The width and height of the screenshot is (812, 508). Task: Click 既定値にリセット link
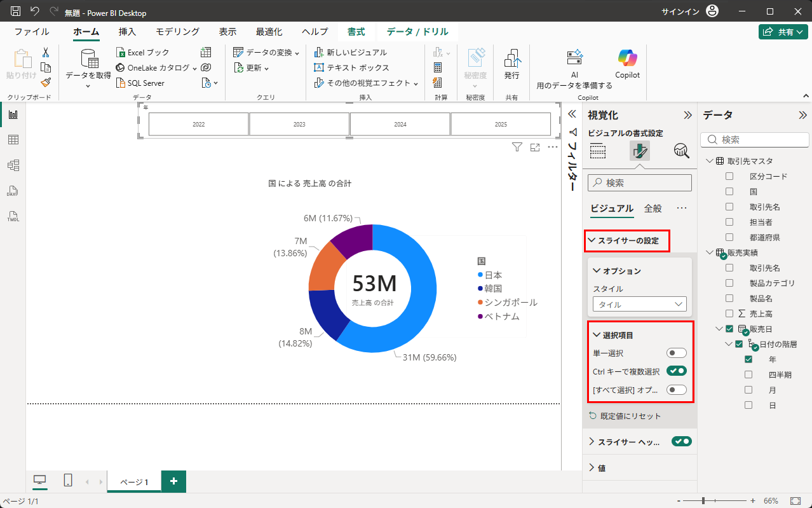[x=625, y=416]
